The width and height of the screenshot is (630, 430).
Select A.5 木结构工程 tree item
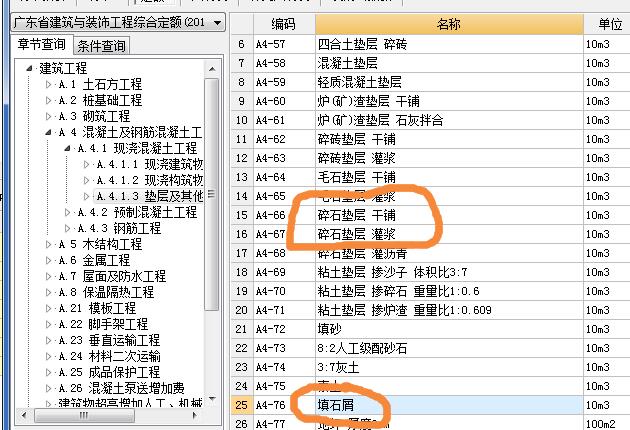point(100,244)
